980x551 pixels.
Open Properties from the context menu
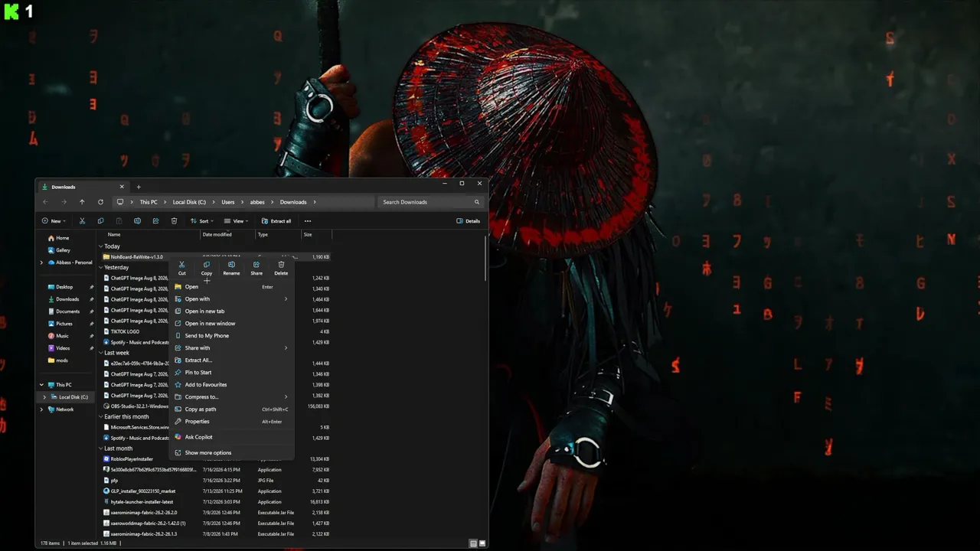point(232,422)
